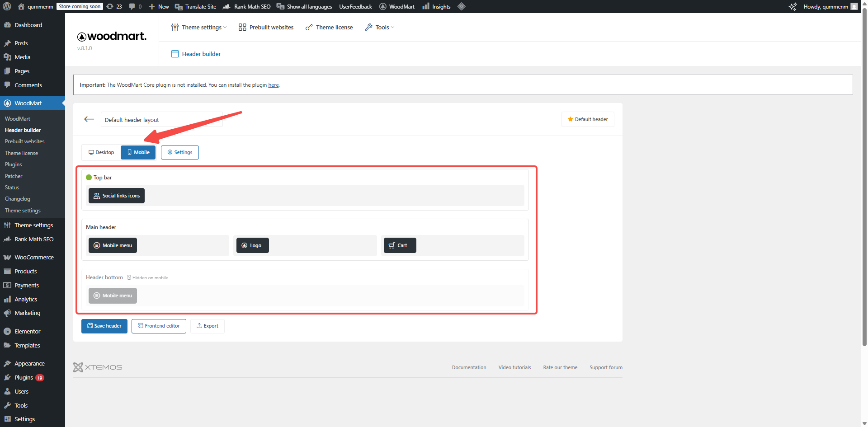This screenshot has height=427, width=868.
Task: Switch to the Desktop header view
Action: pos(101,152)
